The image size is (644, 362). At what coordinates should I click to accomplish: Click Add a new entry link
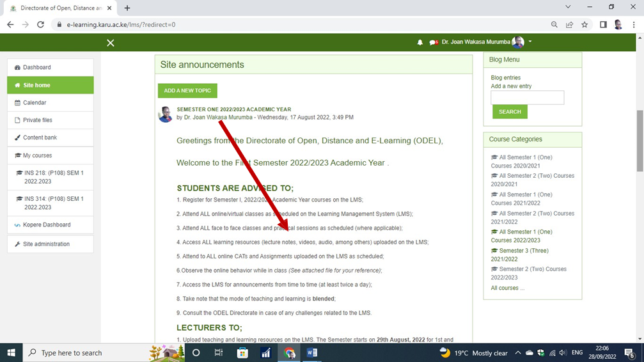coord(511,86)
